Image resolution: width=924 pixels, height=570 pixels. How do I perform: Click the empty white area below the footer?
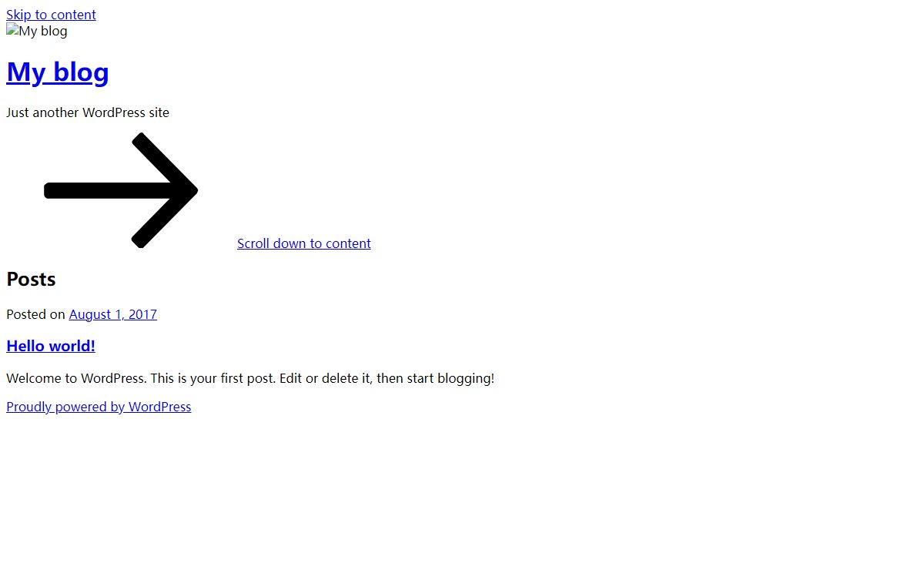pos(462,493)
